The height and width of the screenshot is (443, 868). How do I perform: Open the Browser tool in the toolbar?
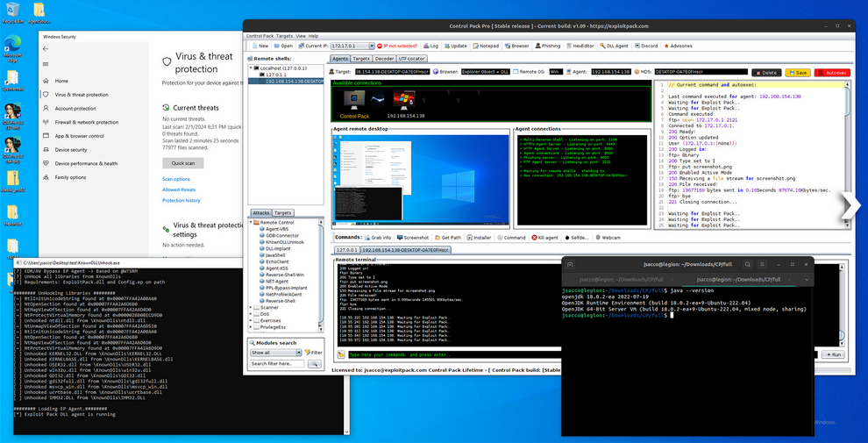tap(516, 46)
